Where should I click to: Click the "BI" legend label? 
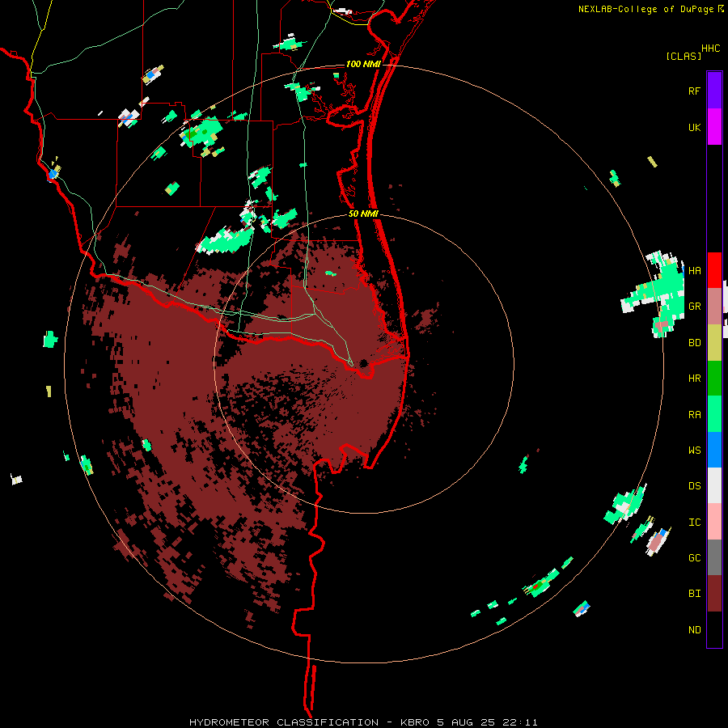(x=694, y=594)
